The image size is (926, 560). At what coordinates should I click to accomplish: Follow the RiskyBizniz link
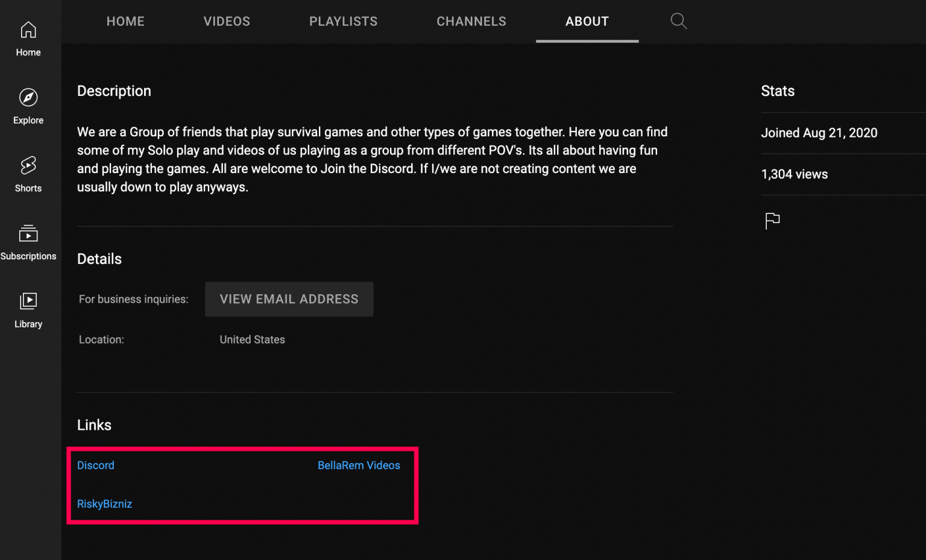pyautogui.click(x=104, y=504)
